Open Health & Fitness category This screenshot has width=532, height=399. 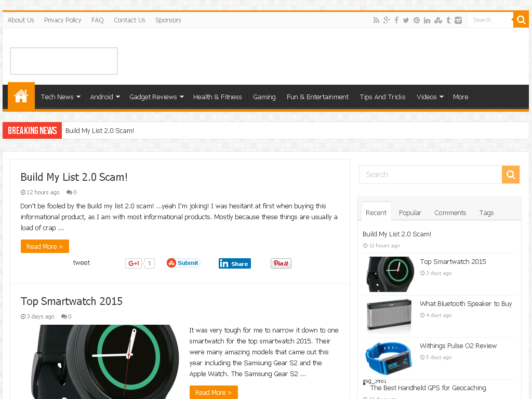[218, 97]
